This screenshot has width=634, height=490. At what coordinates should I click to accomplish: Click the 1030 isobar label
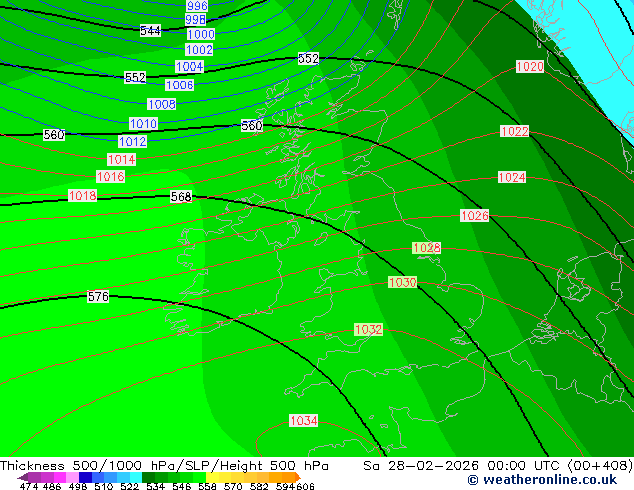[402, 282]
